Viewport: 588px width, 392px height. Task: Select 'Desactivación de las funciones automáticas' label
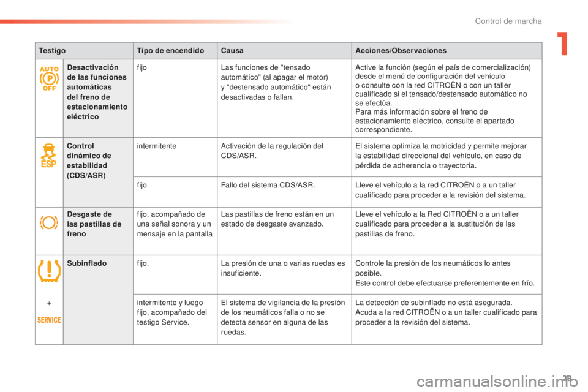coord(97,92)
